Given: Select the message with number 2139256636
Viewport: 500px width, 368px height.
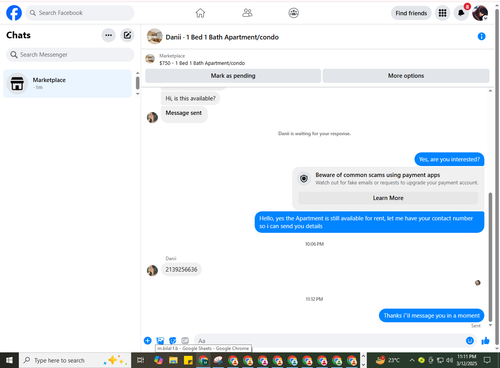Looking at the screenshot, I should click(x=181, y=269).
